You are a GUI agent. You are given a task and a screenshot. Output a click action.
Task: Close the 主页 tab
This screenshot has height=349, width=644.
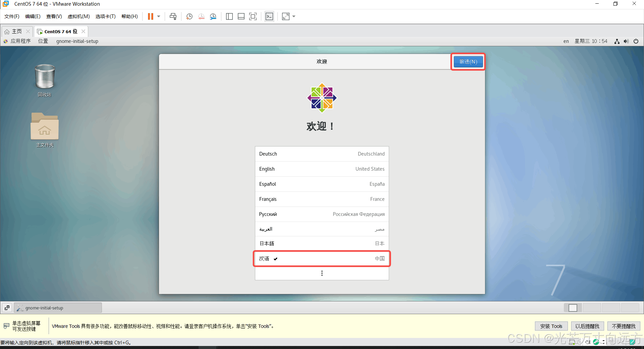(28, 31)
